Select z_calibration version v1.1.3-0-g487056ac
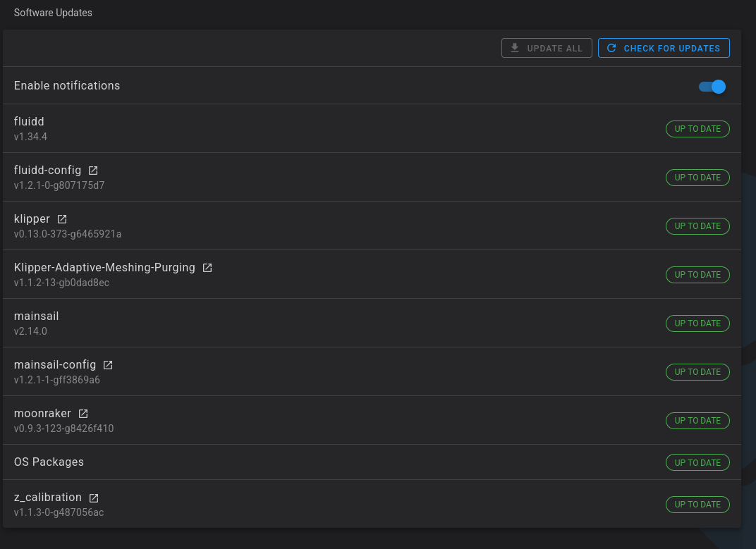Image resolution: width=756 pixels, height=549 pixels. click(59, 513)
